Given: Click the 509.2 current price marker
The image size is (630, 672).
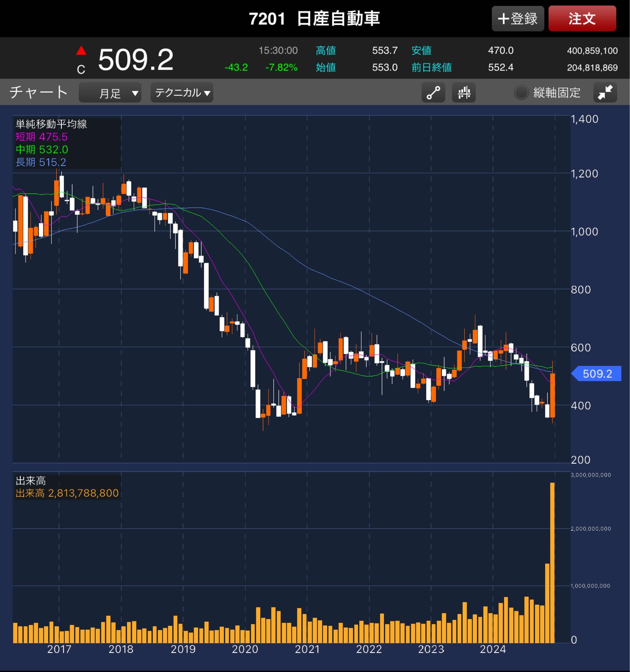Looking at the screenshot, I should [x=597, y=374].
